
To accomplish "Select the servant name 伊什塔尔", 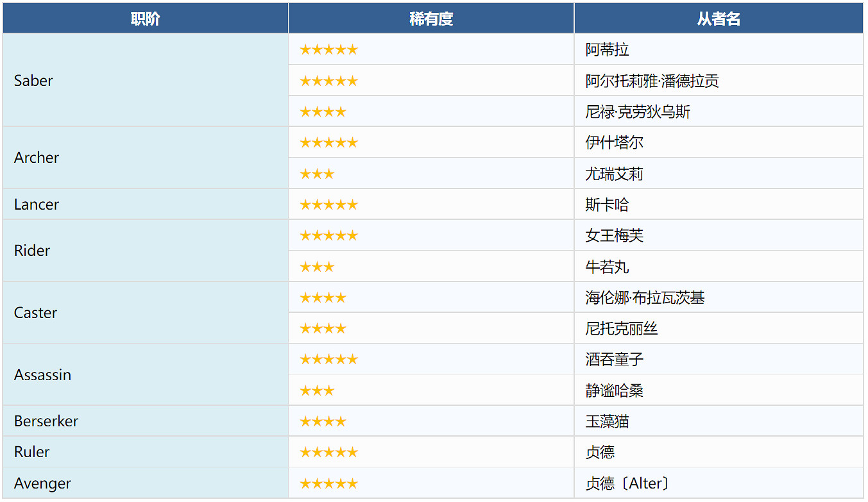I will tap(614, 143).
